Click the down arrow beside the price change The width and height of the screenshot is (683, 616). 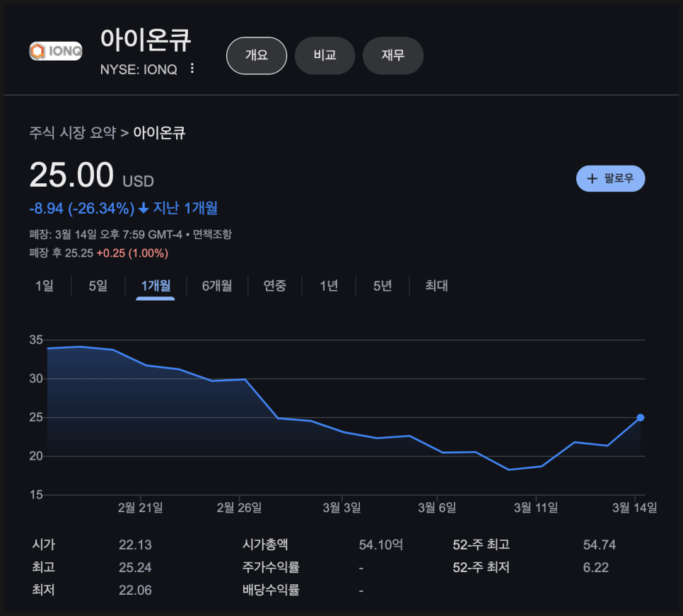(x=144, y=208)
